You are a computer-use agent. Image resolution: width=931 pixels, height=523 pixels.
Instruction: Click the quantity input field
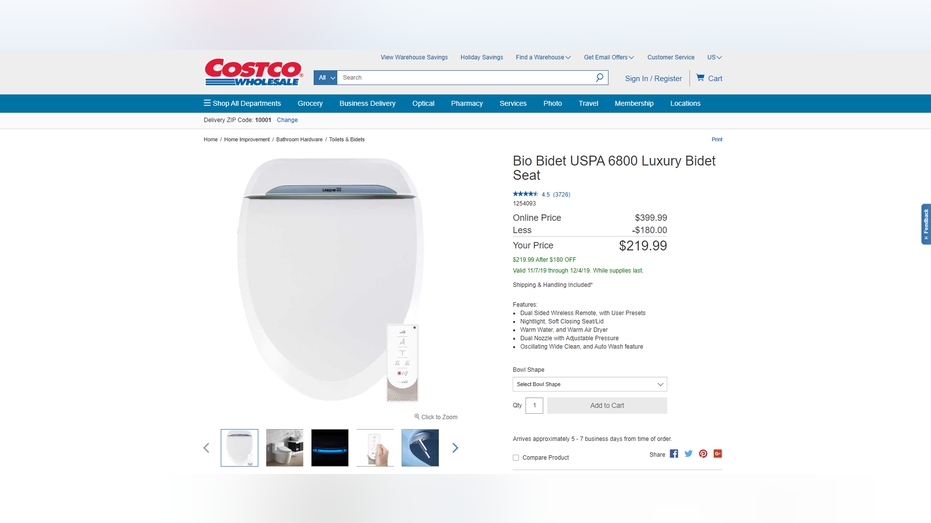(534, 405)
